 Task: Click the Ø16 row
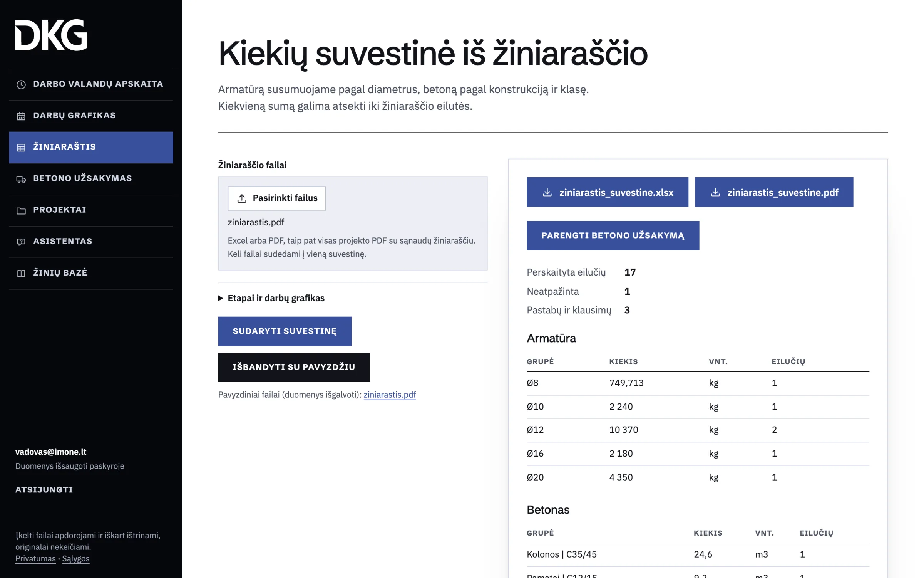click(698, 454)
